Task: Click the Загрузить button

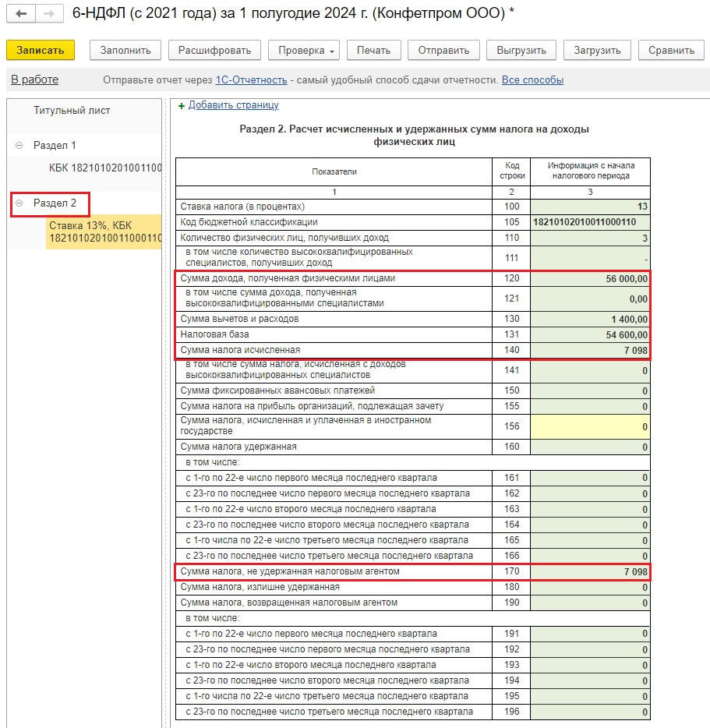Action: (x=597, y=50)
